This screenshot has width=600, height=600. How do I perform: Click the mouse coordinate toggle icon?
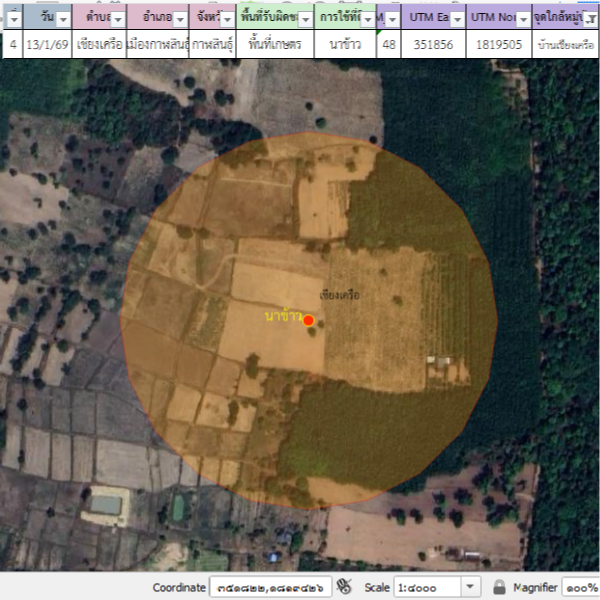(345, 587)
